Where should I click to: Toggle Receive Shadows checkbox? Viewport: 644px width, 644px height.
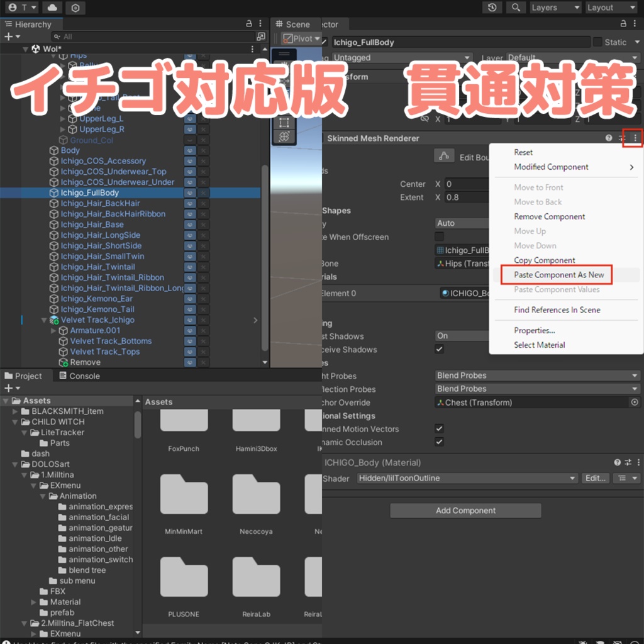pyautogui.click(x=440, y=350)
